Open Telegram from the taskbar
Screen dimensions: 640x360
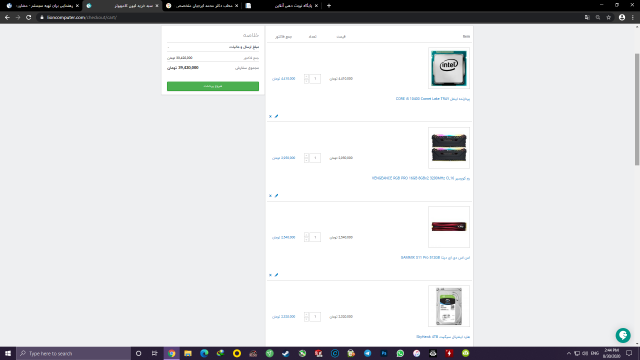coord(367,353)
